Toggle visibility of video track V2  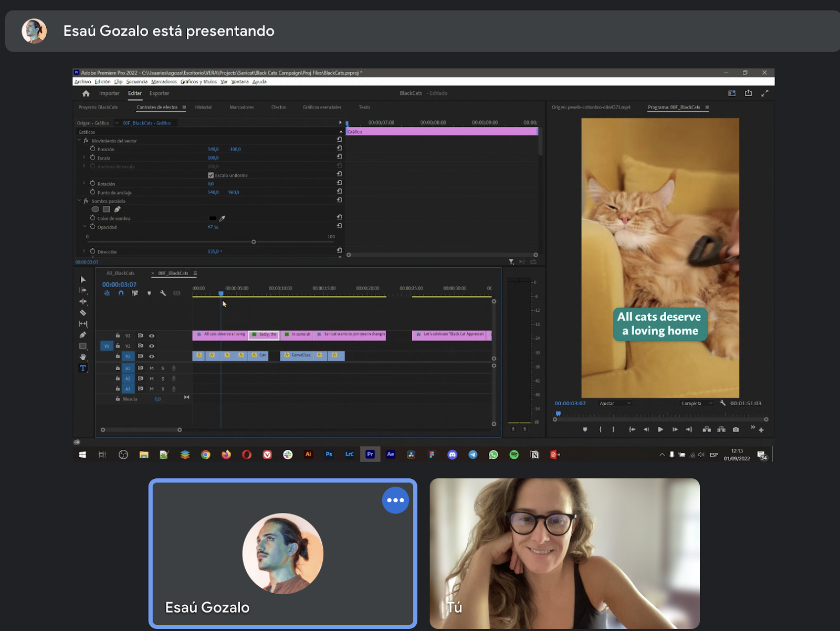(152, 346)
